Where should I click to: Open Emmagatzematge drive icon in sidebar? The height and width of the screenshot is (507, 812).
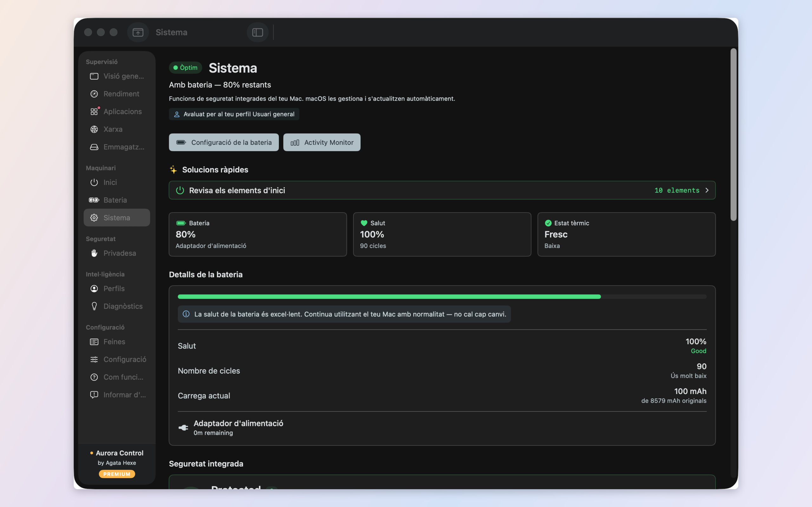click(x=94, y=147)
